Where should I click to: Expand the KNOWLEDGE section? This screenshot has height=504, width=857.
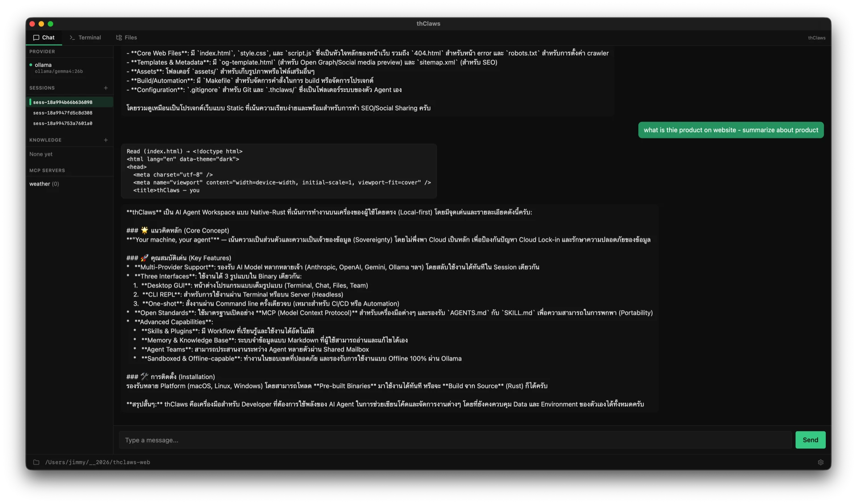45,140
